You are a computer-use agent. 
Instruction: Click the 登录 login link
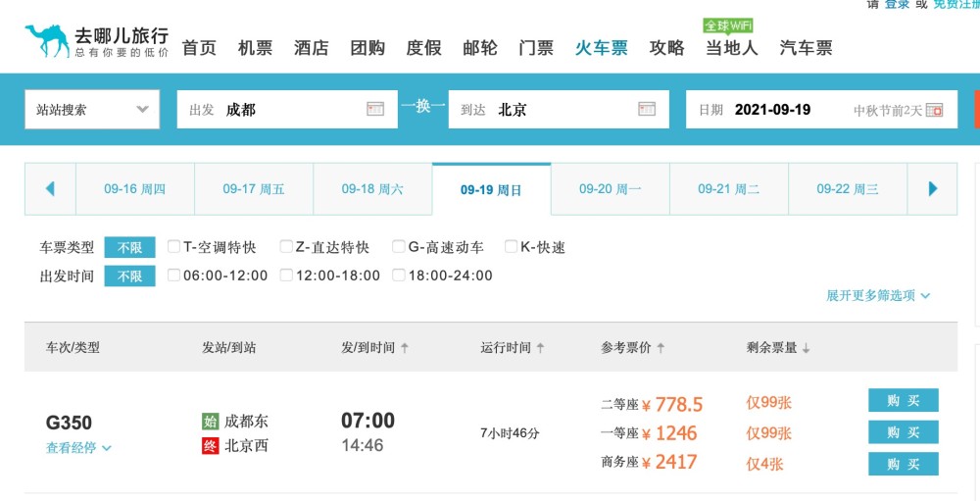[897, 5]
